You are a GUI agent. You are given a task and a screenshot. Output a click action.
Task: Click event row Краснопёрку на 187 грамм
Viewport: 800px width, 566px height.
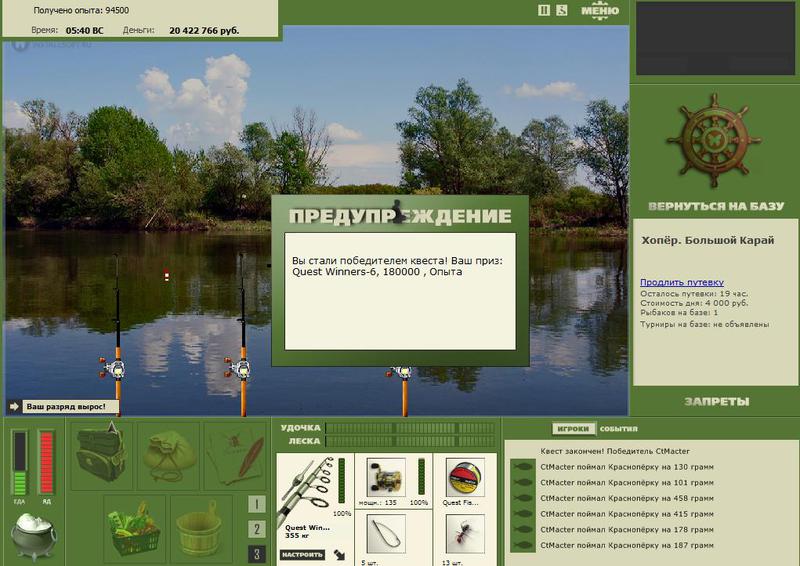click(x=627, y=546)
